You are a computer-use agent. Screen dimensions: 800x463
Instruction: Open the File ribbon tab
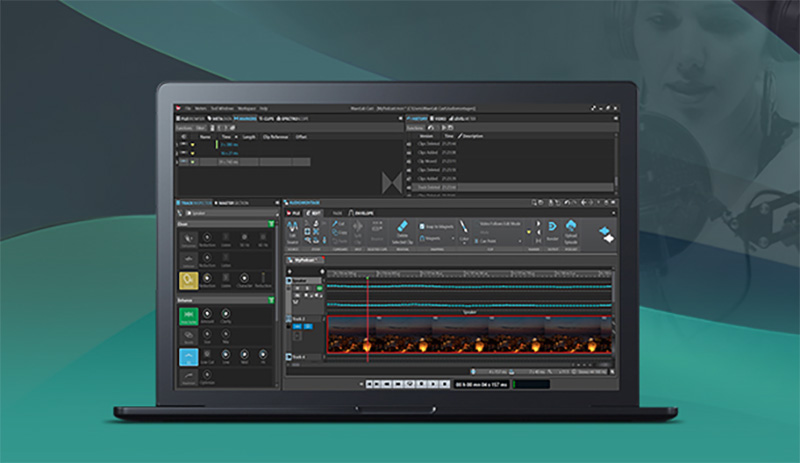294,213
